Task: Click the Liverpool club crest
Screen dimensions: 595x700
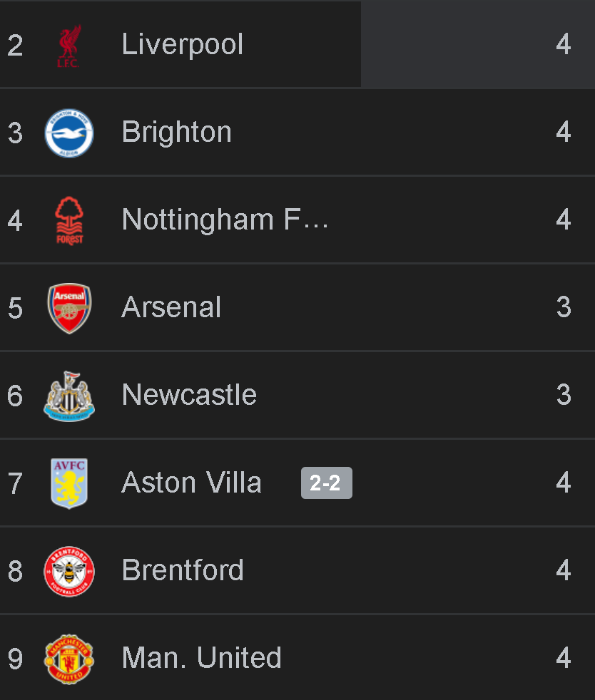Action: click(x=68, y=46)
